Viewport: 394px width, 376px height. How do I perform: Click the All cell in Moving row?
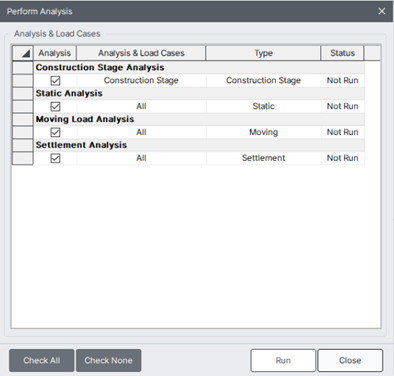[141, 132]
